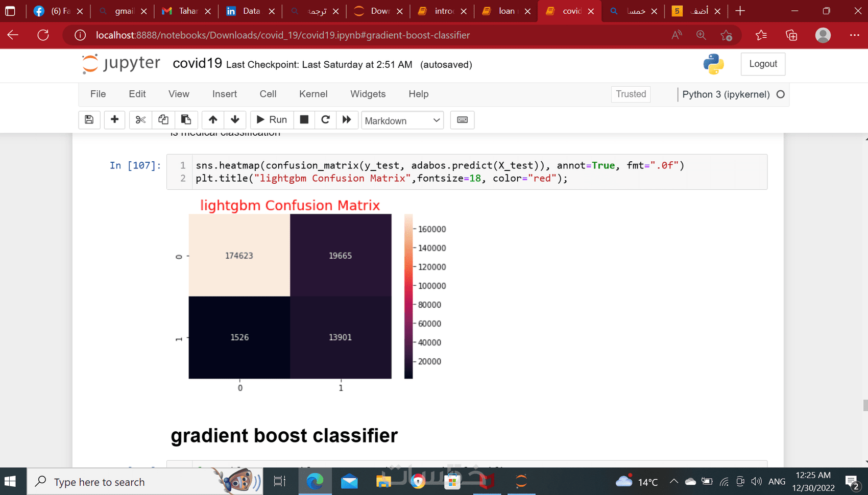Click browser back arrow
This screenshot has height=495, width=868.
[x=13, y=35]
